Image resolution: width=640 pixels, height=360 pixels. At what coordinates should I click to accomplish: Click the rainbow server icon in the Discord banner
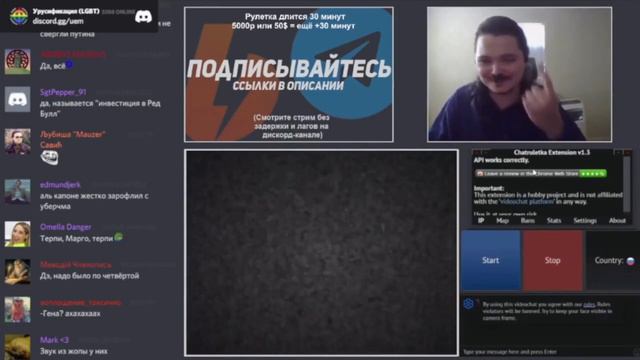19,16
